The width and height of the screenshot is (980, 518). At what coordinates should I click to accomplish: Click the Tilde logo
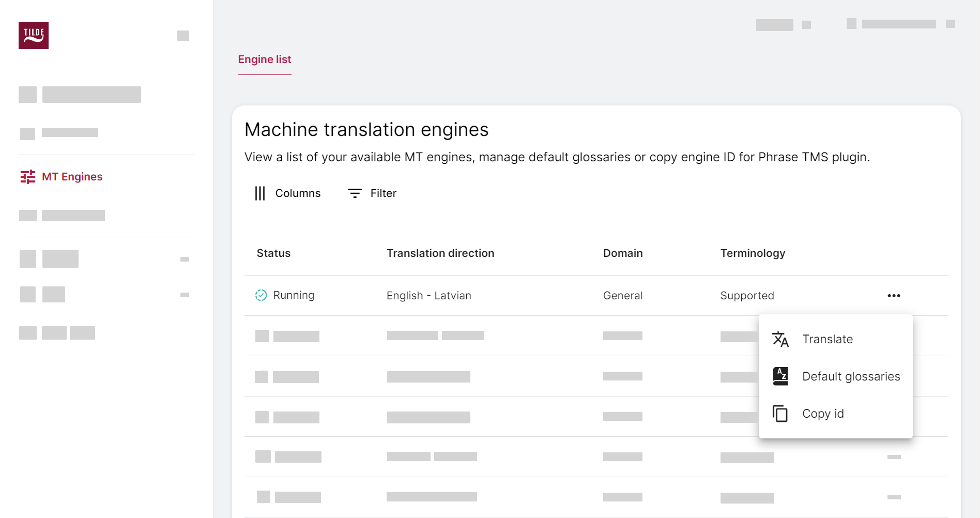click(34, 36)
